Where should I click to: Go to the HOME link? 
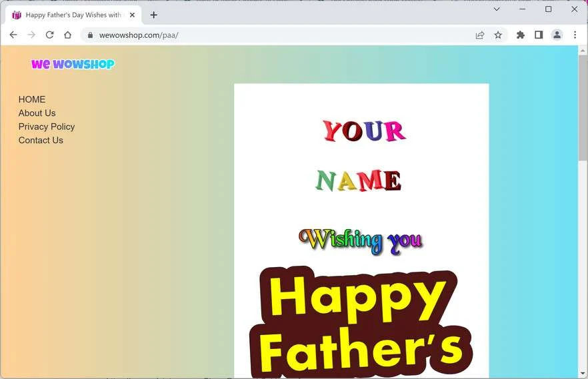click(x=32, y=99)
